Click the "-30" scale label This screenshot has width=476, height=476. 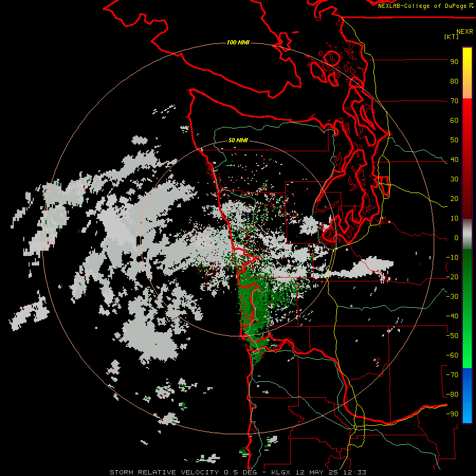click(452, 297)
